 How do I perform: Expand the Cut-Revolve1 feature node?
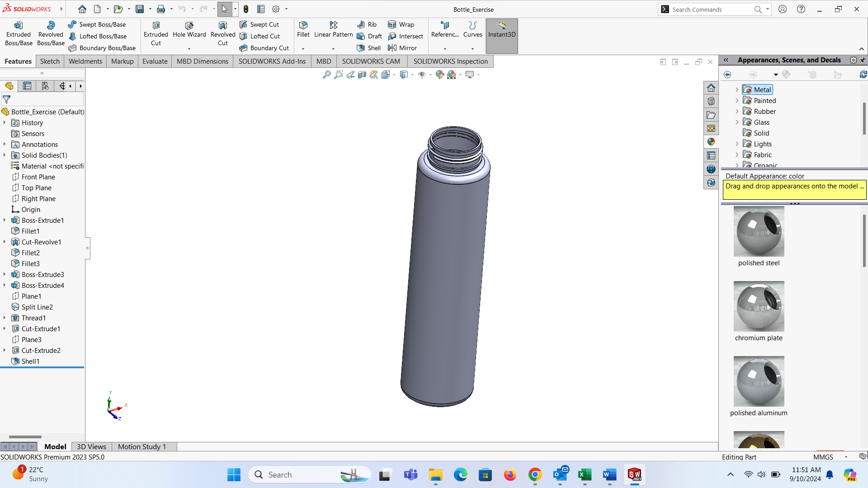pos(5,242)
